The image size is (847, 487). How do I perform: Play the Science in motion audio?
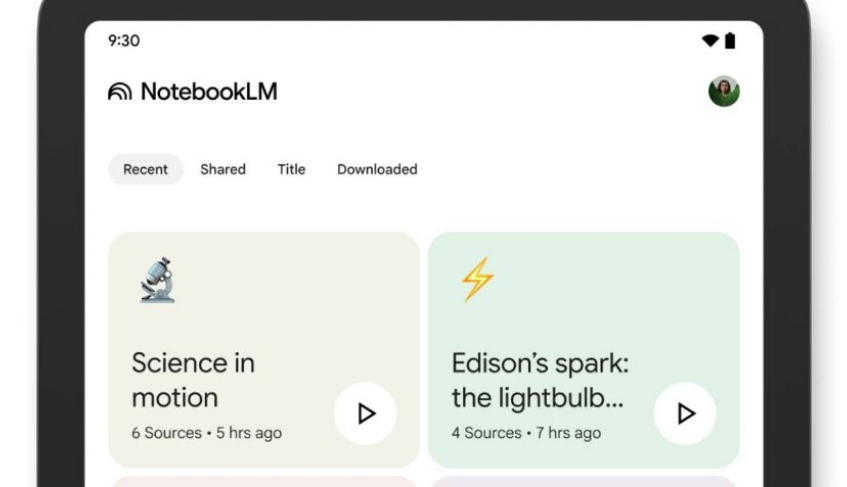click(365, 413)
